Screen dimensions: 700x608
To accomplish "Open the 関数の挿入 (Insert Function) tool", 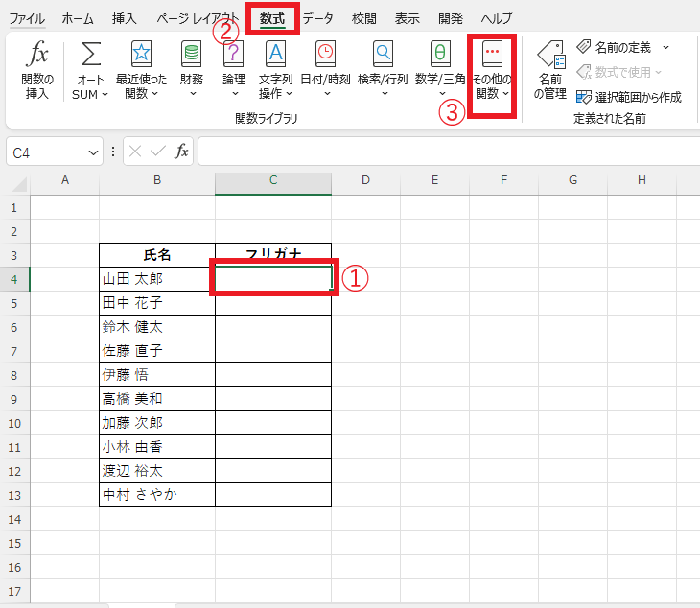I will click(37, 70).
